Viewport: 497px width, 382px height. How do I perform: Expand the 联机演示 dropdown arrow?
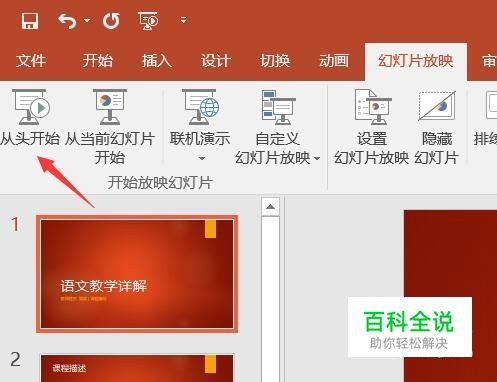point(202,159)
